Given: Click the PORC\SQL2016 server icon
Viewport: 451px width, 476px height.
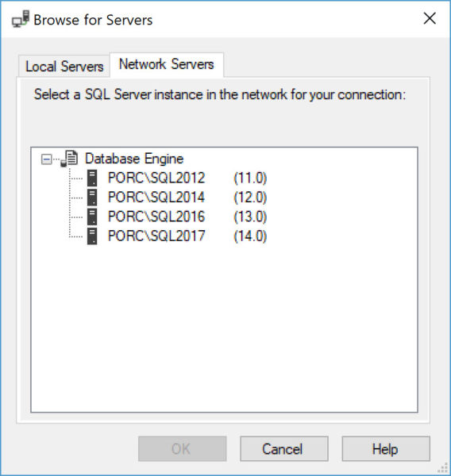Looking at the screenshot, I should [92, 217].
